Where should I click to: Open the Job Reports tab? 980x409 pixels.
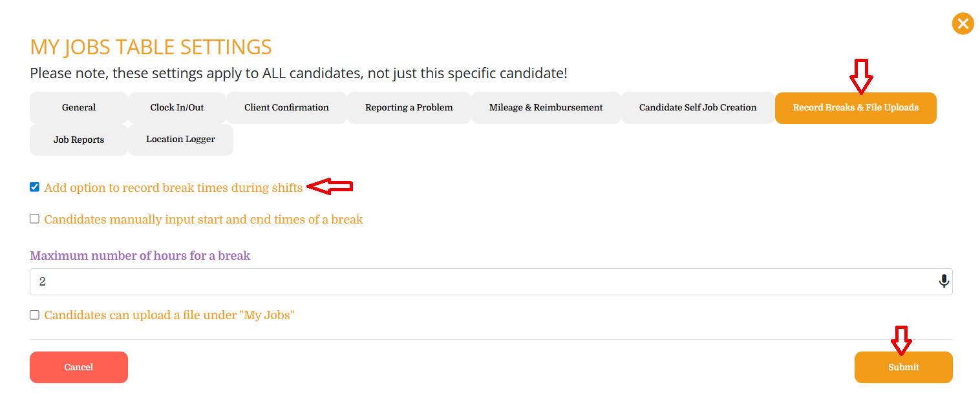coord(79,140)
